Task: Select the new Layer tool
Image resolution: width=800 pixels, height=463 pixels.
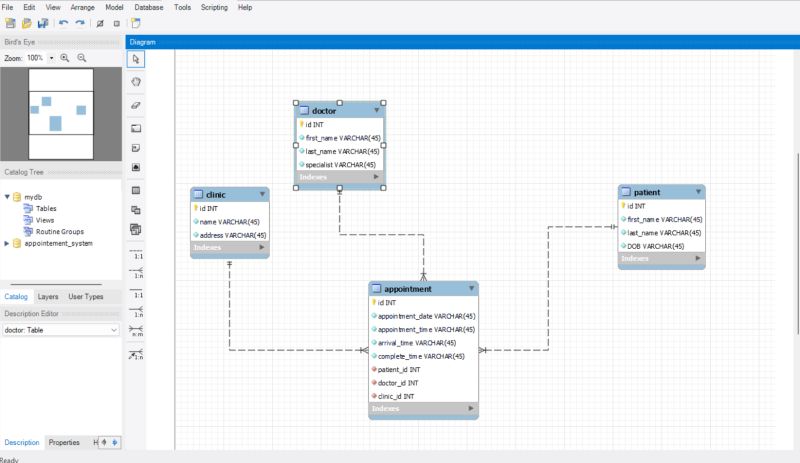Action: pyautogui.click(x=136, y=127)
